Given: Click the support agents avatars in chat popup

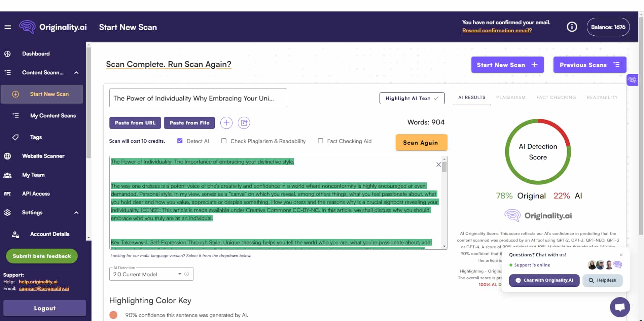Looking at the screenshot, I should 605,265.
